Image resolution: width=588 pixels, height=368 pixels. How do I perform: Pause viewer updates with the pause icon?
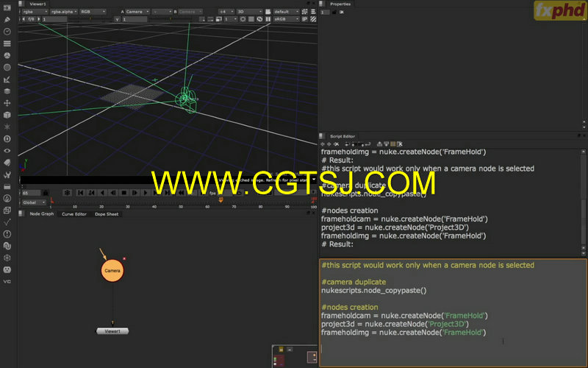point(268,19)
